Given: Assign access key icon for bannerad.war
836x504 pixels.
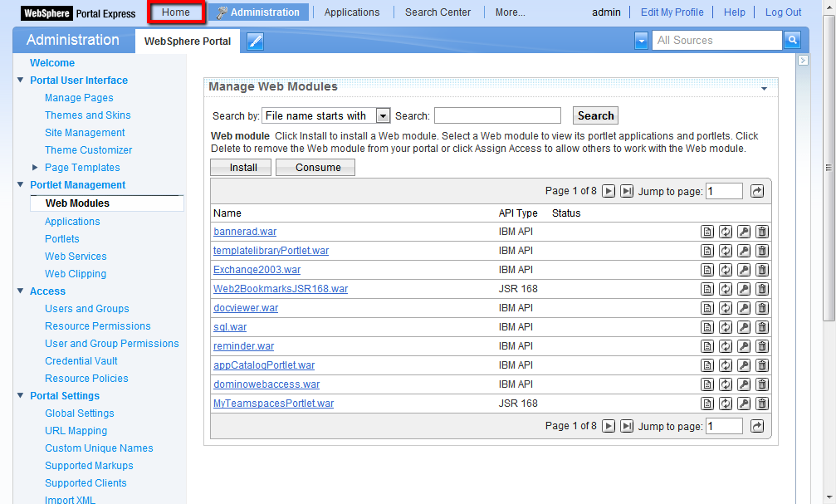Looking at the screenshot, I should pos(744,232).
